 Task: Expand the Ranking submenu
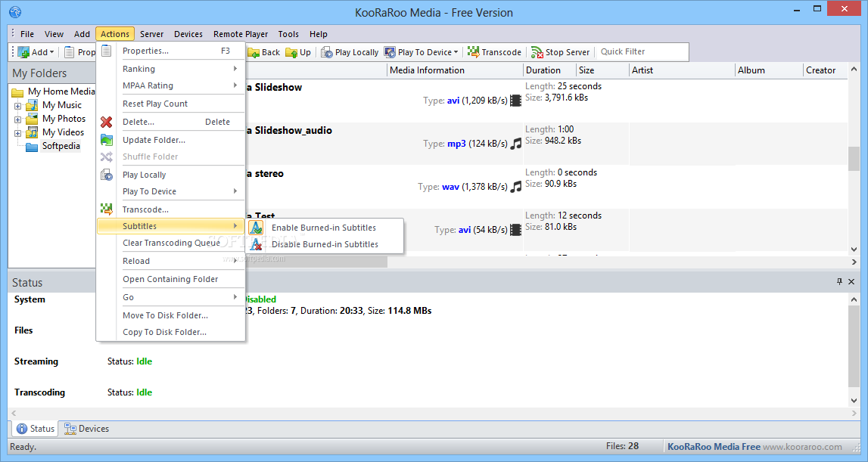coord(235,69)
